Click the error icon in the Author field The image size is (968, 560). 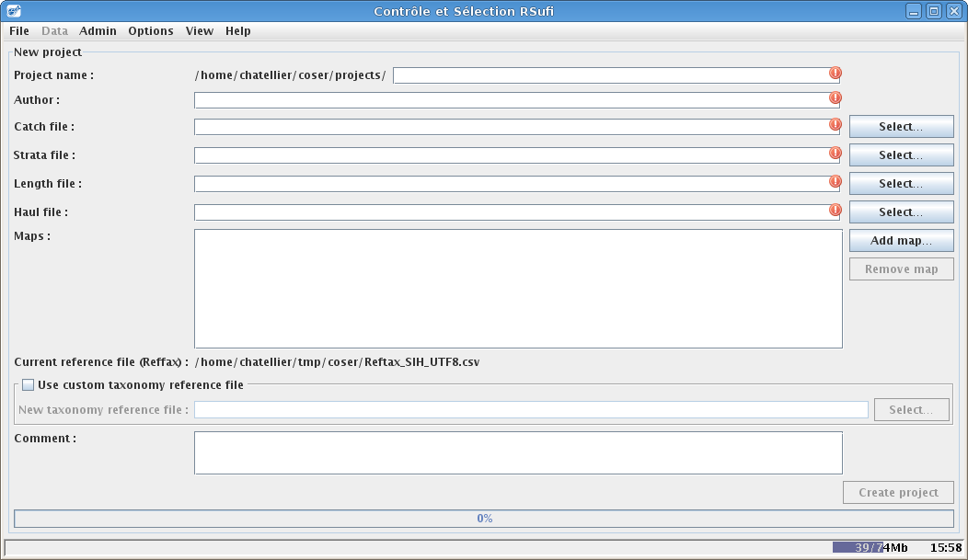[x=835, y=98]
